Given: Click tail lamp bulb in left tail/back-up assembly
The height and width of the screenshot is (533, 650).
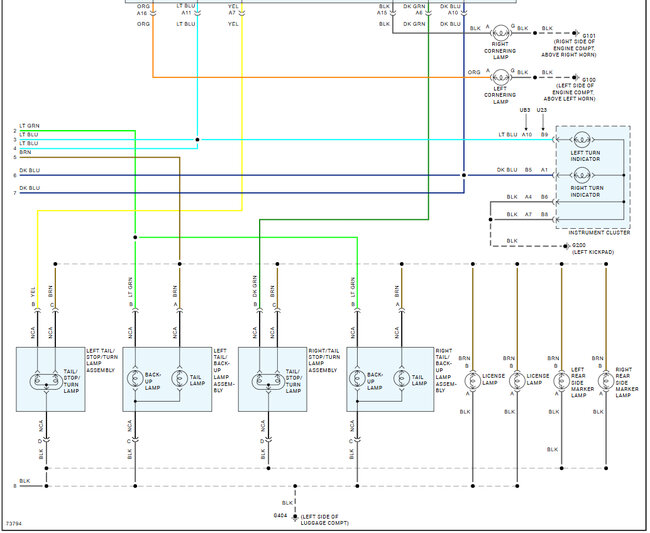Looking at the screenshot, I should (x=179, y=379).
